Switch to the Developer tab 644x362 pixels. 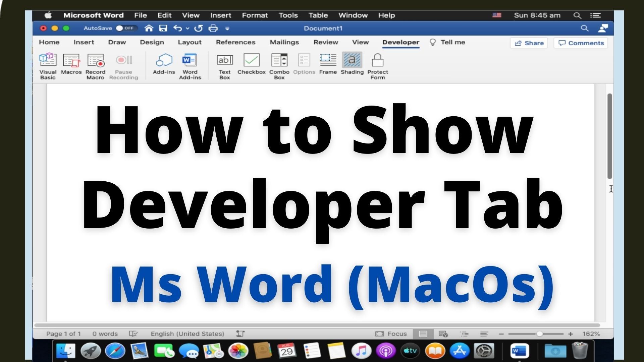[400, 42]
